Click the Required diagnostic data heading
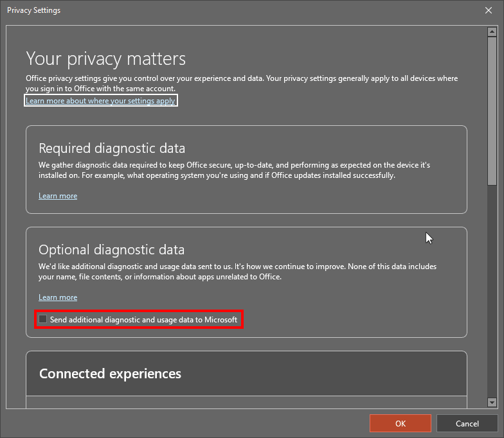The width and height of the screenshot is (504, 438). click(x=112, y=148)
